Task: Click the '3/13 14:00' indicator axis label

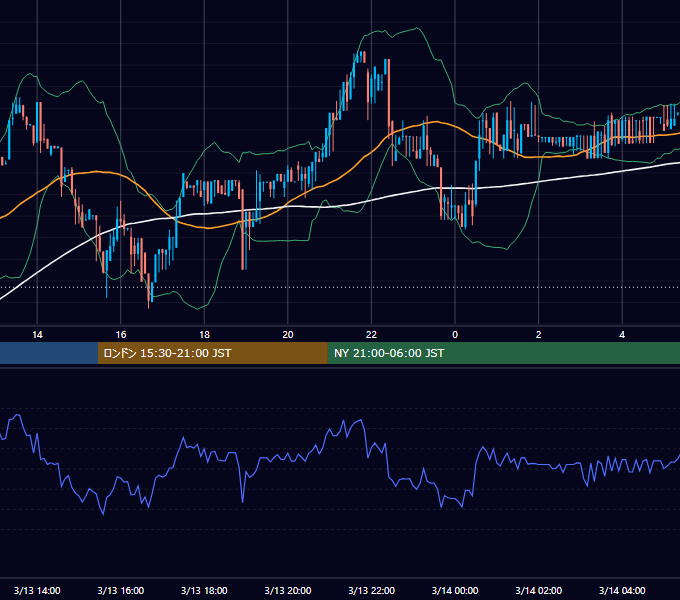Action: pyautogui.click(x=37, y=590)
